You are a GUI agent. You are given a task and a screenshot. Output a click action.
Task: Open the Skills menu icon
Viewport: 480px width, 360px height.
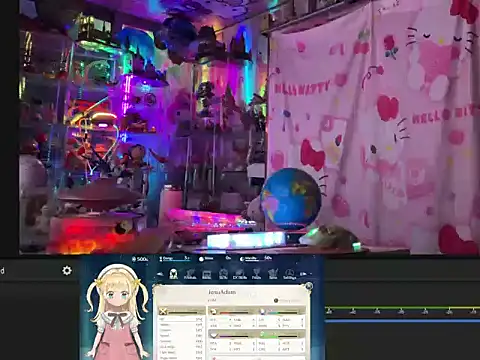223,274
